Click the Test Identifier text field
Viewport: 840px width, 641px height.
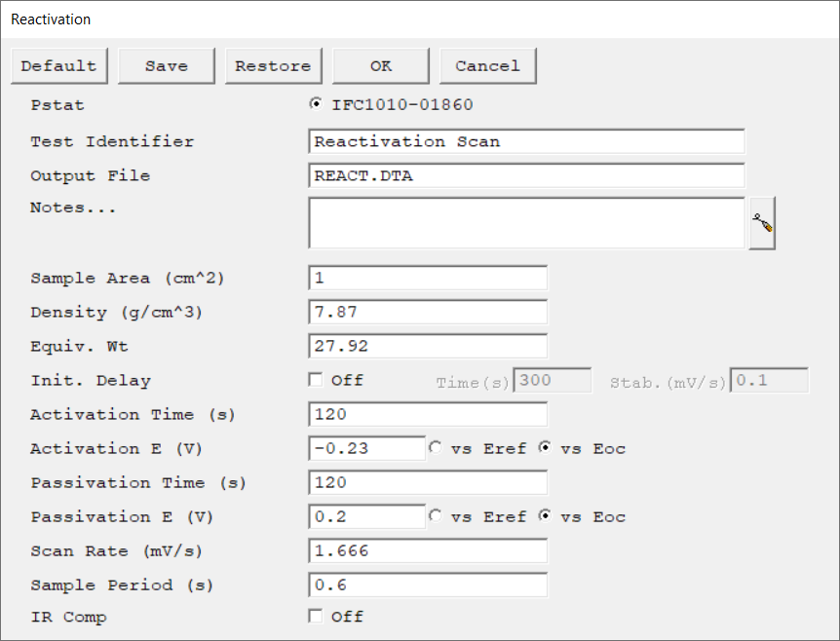(x=526, y=141)
